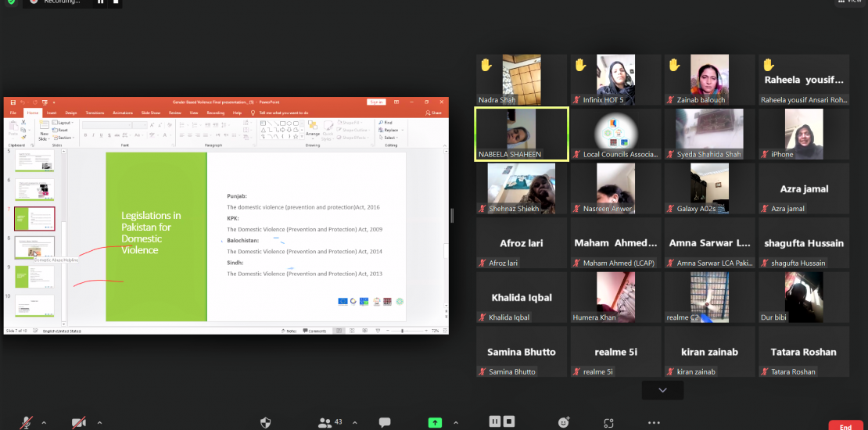Click Replace in Editing group
Image resolution: width=868 pixels, height=430 pixels.
[389, 130]
